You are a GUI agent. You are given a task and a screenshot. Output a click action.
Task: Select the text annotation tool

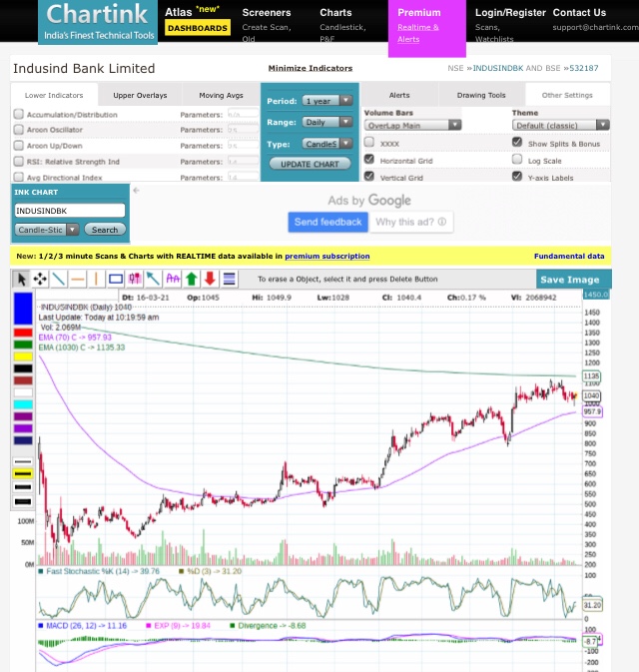173,280
